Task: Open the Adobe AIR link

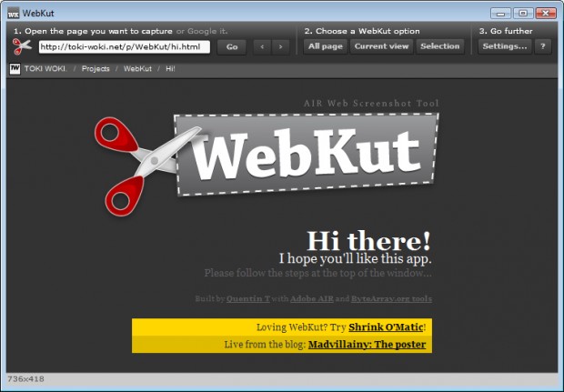Action: pos(312,298)
